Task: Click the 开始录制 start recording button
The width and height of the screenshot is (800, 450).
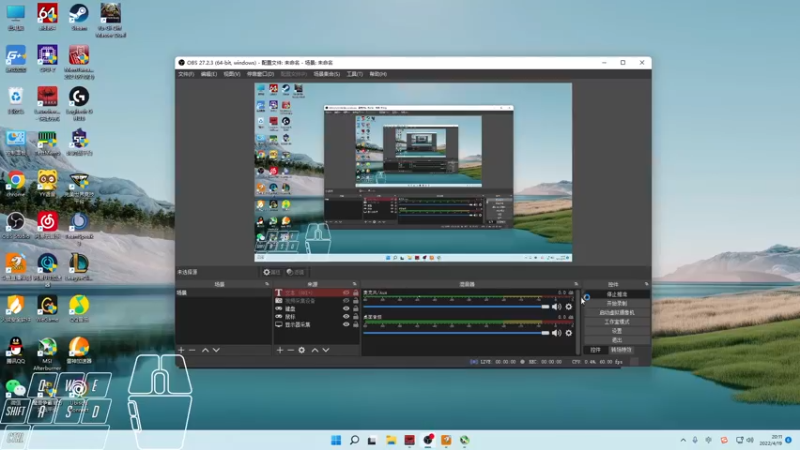Action: tap(617, 303)
